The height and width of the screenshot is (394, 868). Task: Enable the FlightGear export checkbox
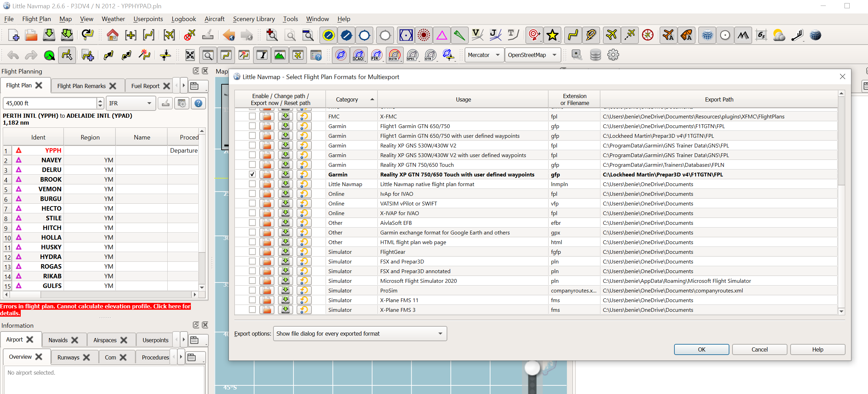point(252,252)
